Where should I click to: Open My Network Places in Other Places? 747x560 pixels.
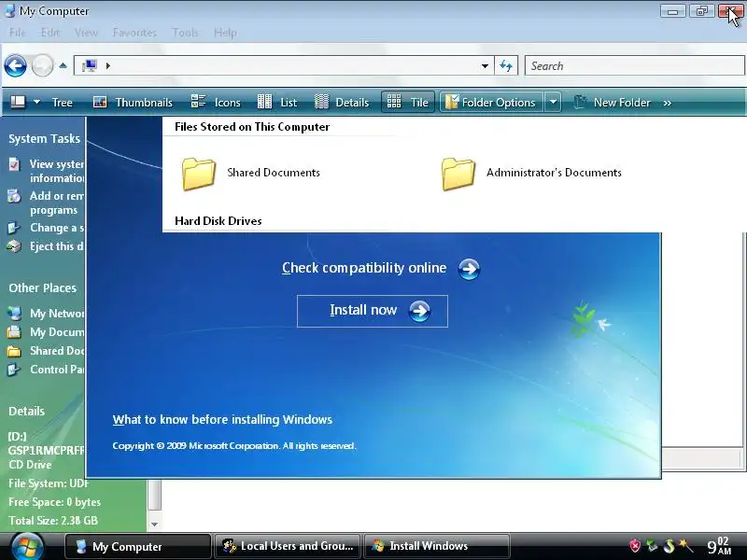(57, 314)
